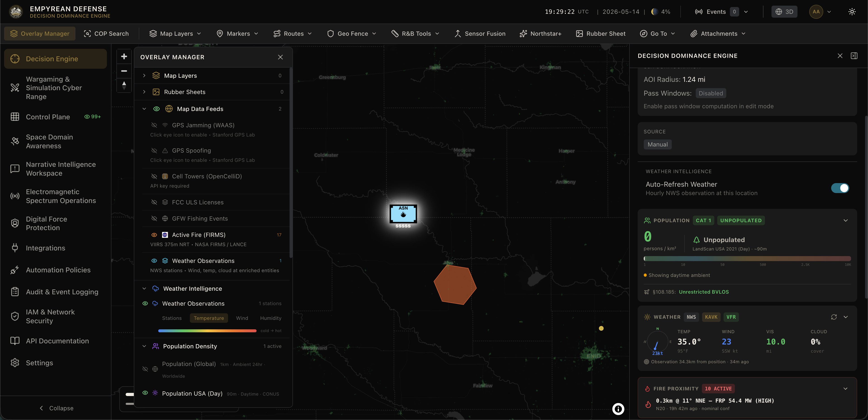Open Space Domain Awareness module
868x420 pixels.
pos(56,142)
